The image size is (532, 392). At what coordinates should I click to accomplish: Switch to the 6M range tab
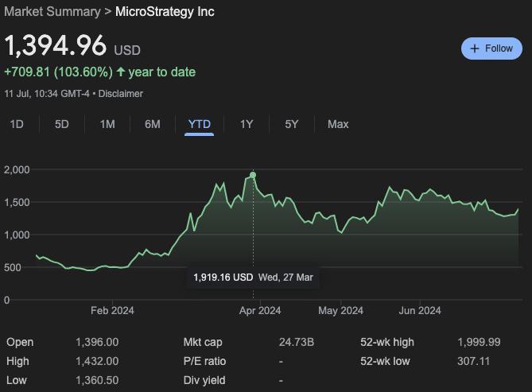[153, 124]
